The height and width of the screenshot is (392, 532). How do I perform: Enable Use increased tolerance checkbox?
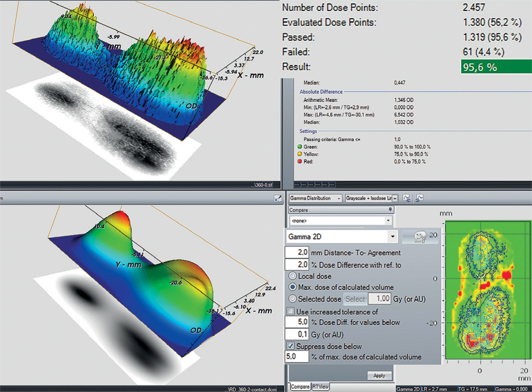click(290, 311)
